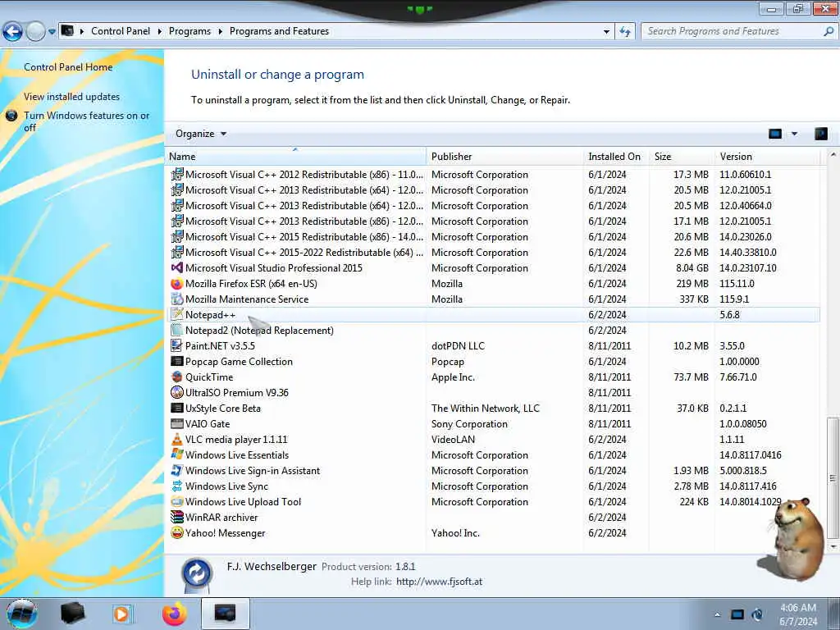This screenshot has width=840, height=630.
Task: Click the VLC media player cone icon
Action: pos(177,440)
